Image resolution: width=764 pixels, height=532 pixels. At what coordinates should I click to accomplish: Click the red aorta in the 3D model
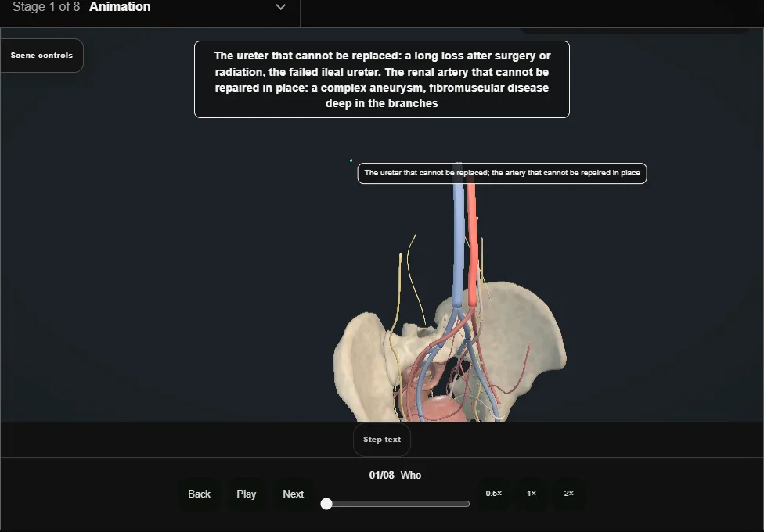(x=471, y=243)
